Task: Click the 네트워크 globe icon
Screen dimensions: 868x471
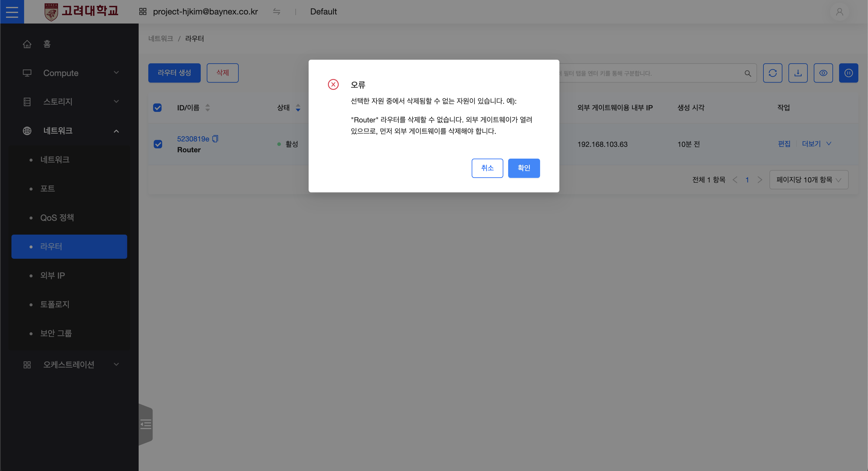Action: point(27,131)
